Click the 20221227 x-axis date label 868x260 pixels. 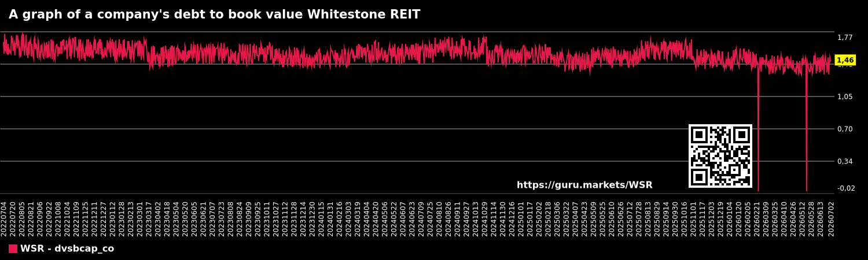[x=104, y=218]
